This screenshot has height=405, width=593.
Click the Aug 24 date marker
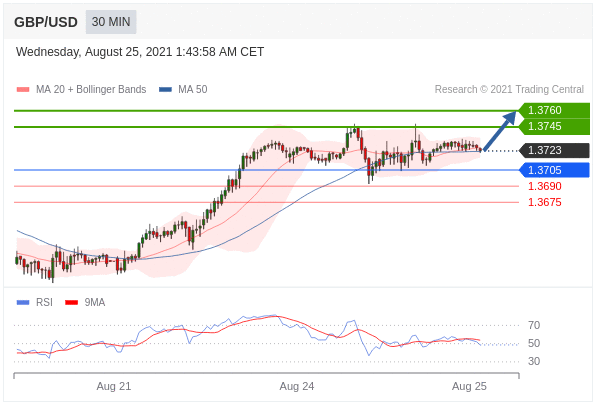pos(297,386)
